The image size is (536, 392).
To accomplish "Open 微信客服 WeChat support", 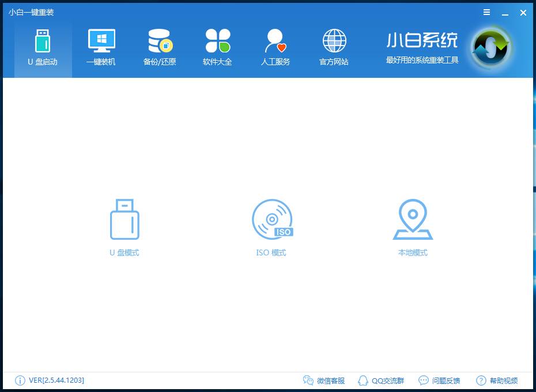I will pyautogui.click(x=324, y=380).
